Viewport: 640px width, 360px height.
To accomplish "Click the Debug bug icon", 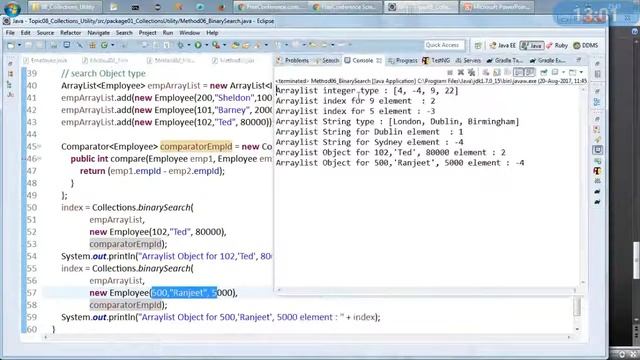I will click(x=180, y=45).
